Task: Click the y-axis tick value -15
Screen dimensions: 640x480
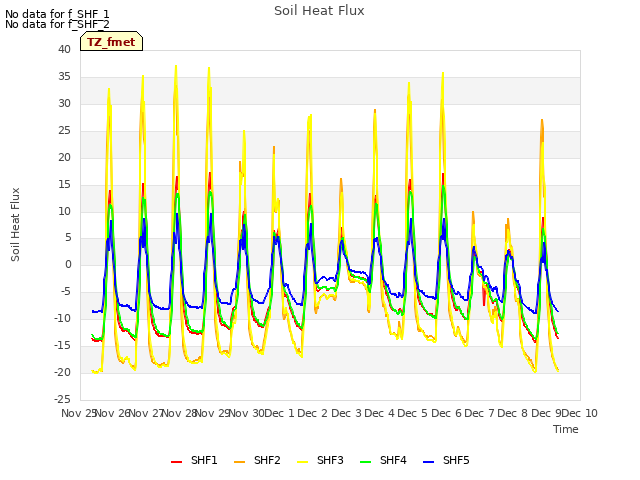Action: (x=62, y=345)
